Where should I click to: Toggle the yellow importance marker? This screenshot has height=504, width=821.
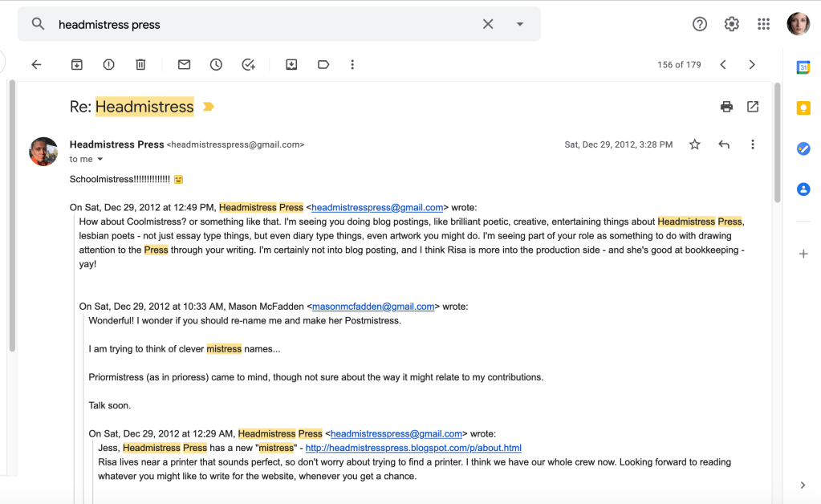pyautogui.click(x=209, y=107)
